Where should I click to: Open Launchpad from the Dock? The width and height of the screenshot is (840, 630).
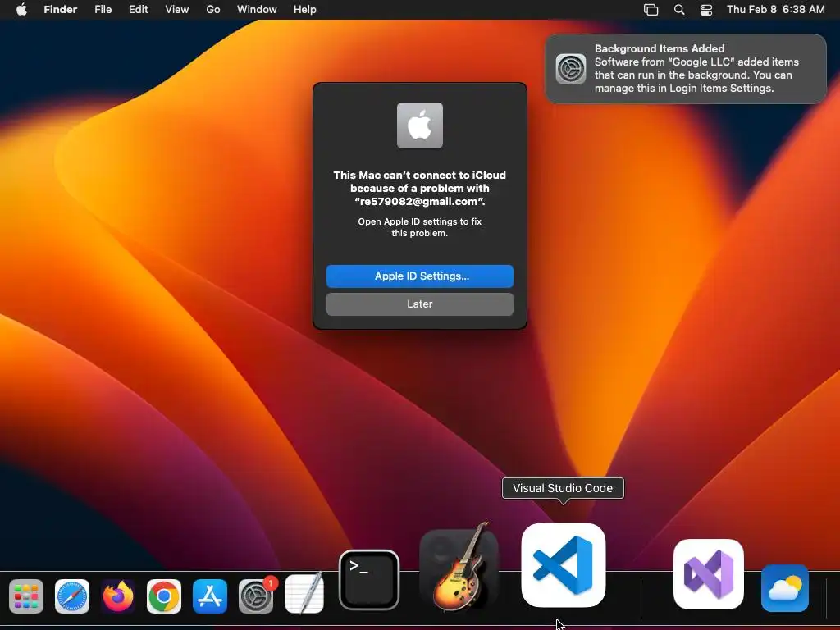(x=25, y=596)
